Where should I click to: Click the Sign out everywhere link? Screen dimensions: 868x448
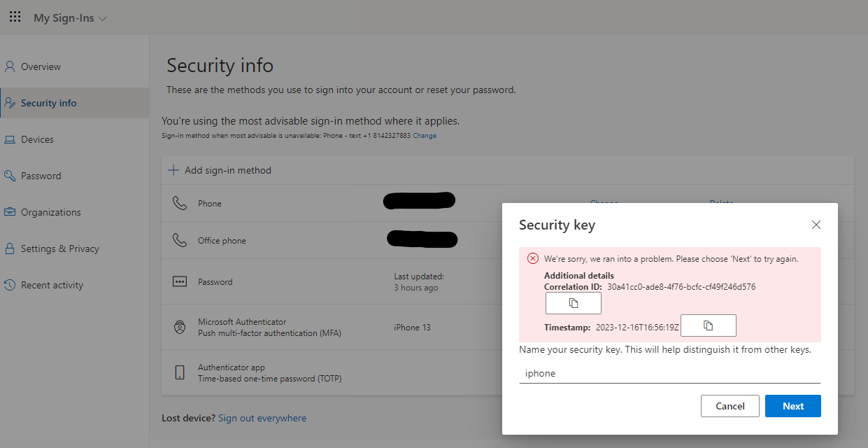[x=262, y=418]
